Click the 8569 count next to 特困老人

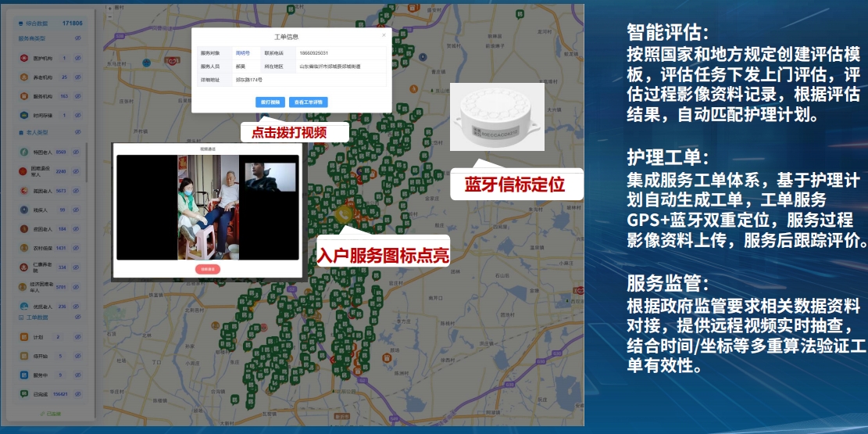61,152
